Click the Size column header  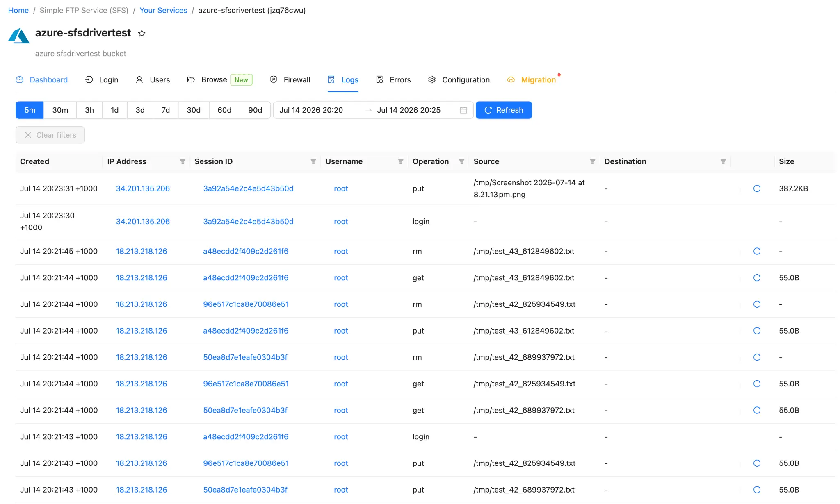coord(786,161)
